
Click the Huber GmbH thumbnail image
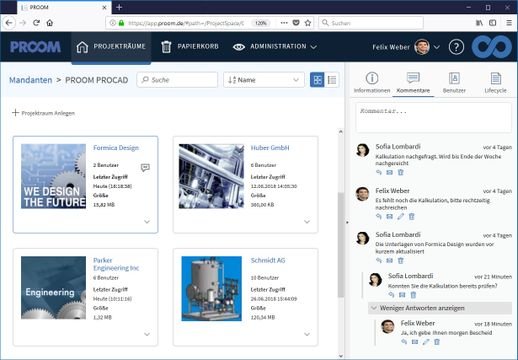click(211, 176)
